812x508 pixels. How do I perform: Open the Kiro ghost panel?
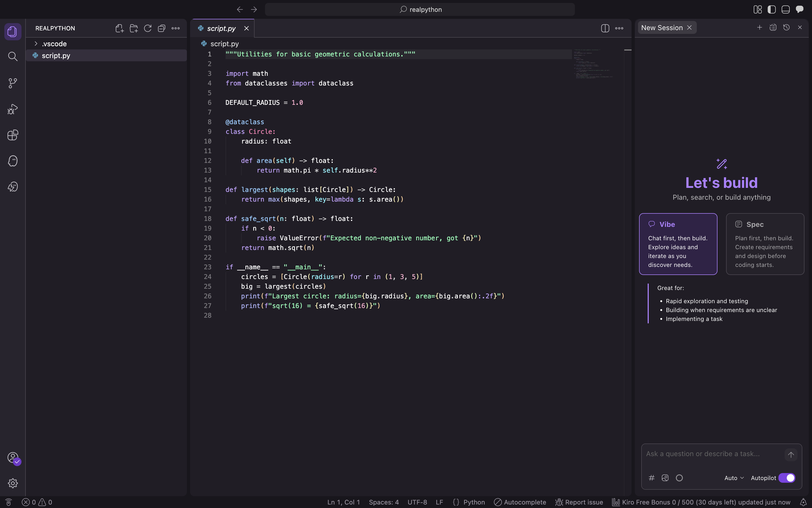click(x=13, y=161)
